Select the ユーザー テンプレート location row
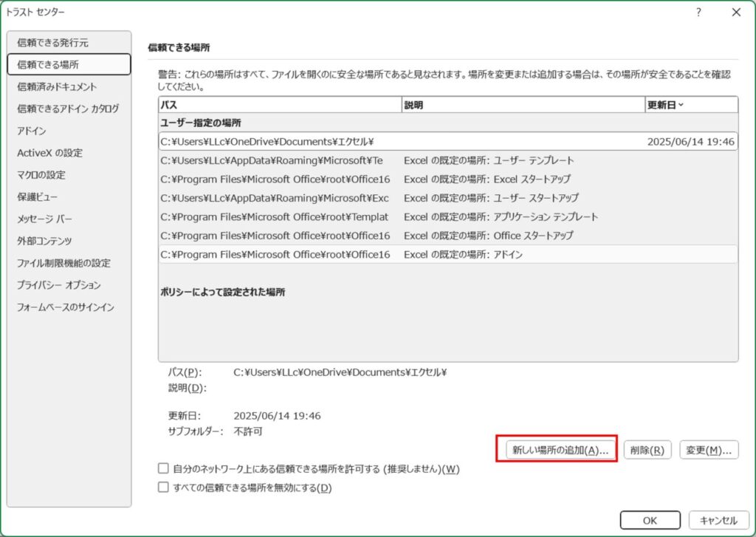Image resolution: width=756 pixels, height=537 pixels. [448, 160]
